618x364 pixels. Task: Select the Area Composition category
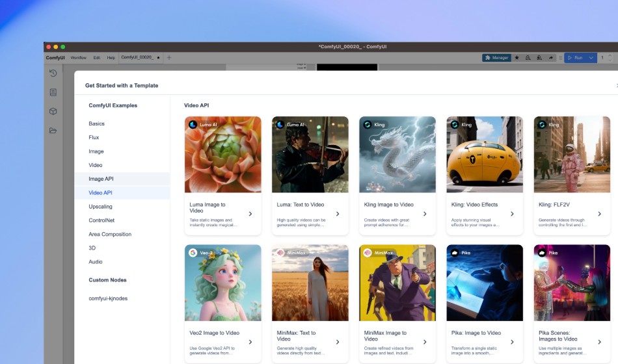[122, 234]
